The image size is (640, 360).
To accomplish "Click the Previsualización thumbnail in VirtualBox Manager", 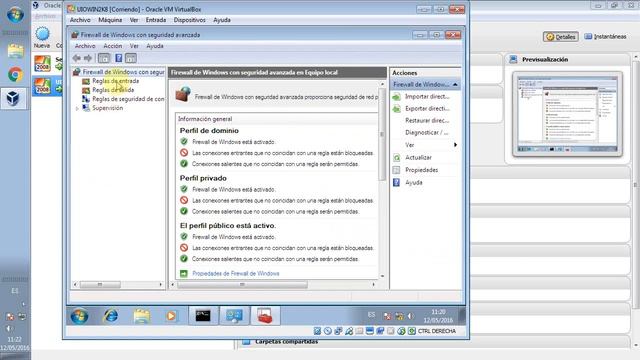I will (x=567, y=114).
